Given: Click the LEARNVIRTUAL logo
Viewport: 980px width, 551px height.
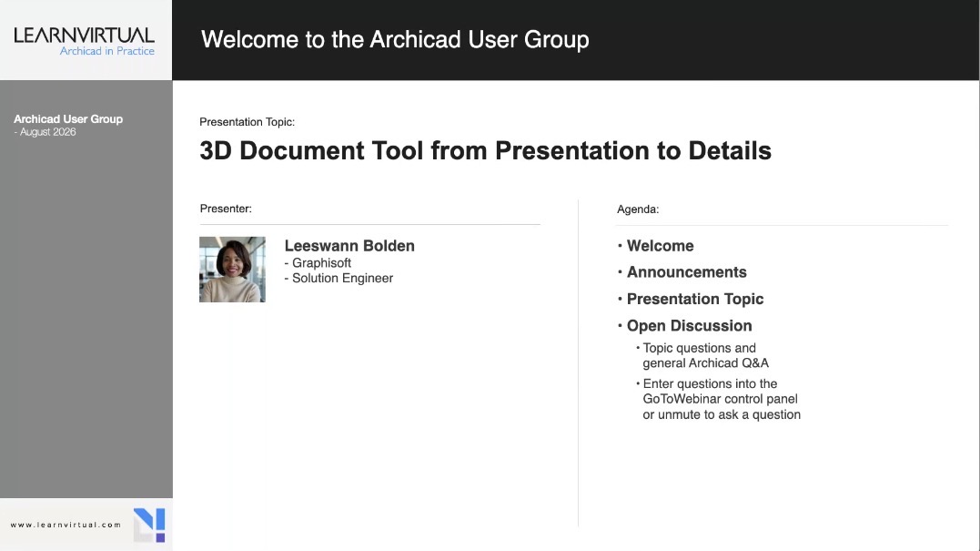Looking at the screenshot, I should pyautogui.click(x=84, y=36).
